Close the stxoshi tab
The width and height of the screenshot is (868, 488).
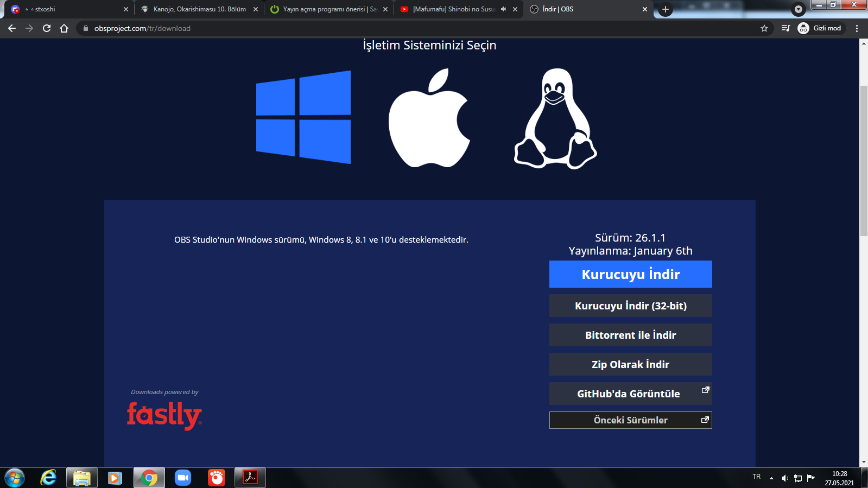click(x=126, y=9)
